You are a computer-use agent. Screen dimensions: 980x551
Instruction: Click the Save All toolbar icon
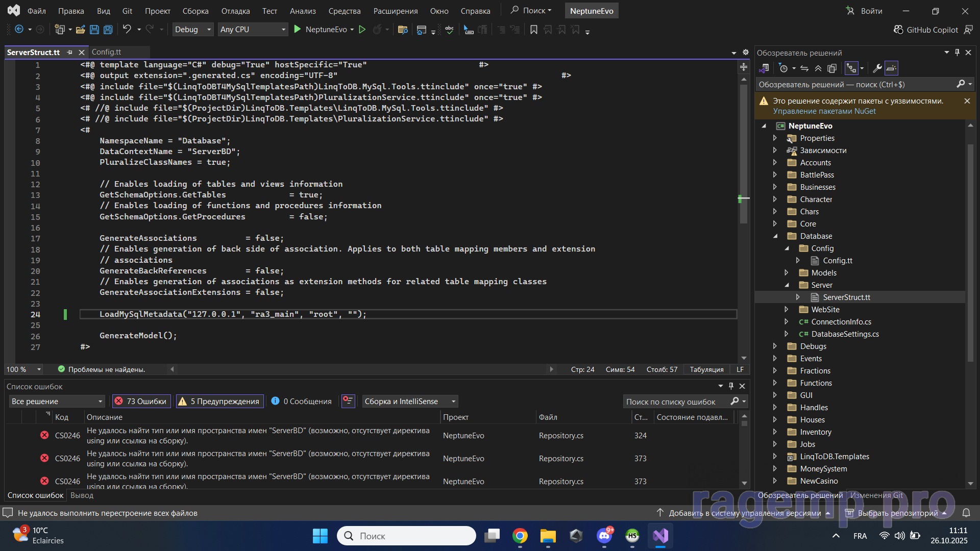tap(108, 30)
